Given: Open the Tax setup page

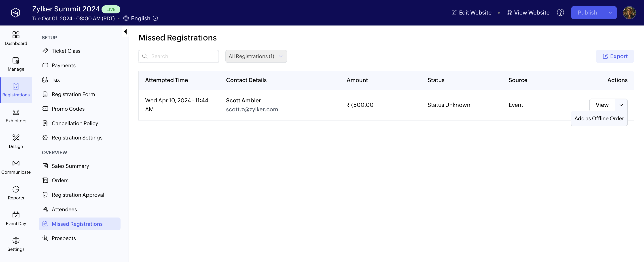Looking at the screenshot, I should pyautogui.click(x=55, y=80).
